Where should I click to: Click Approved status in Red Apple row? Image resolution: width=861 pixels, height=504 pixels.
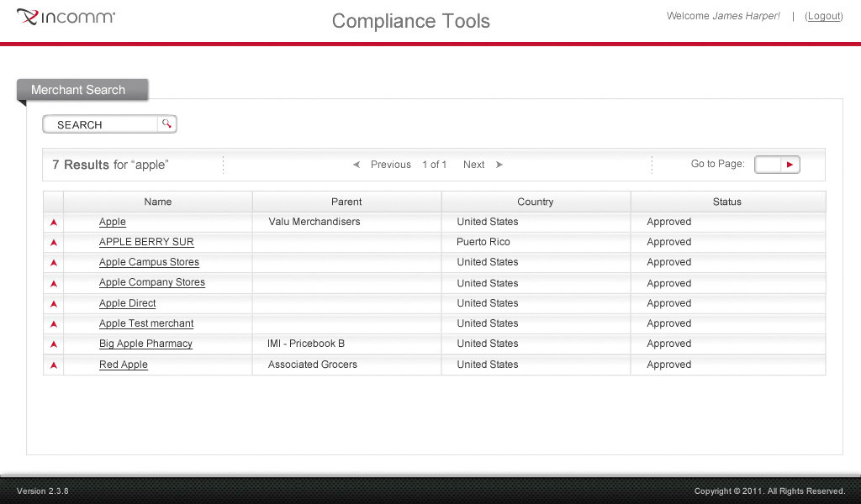(x=668, y=365)
